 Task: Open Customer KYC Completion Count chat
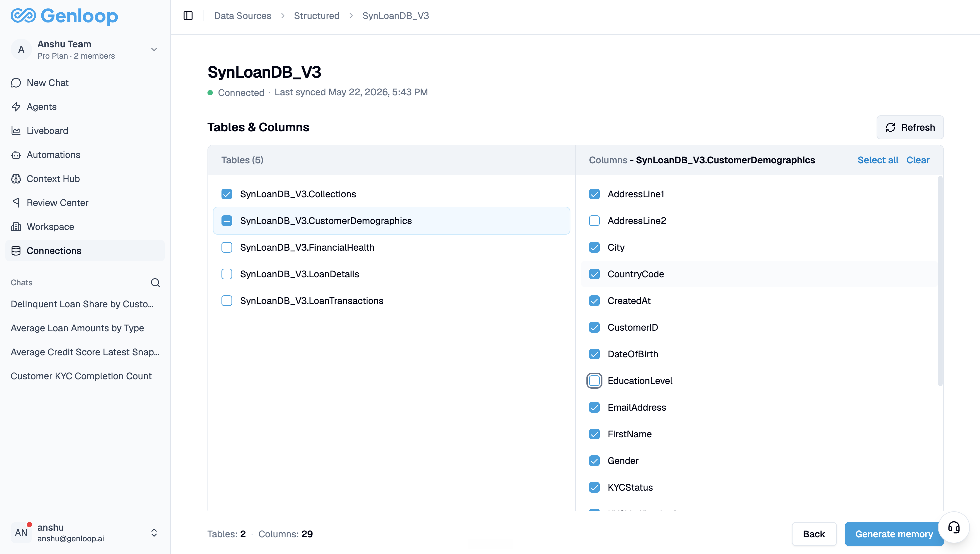pyautogui.click(x=81, y=376)
